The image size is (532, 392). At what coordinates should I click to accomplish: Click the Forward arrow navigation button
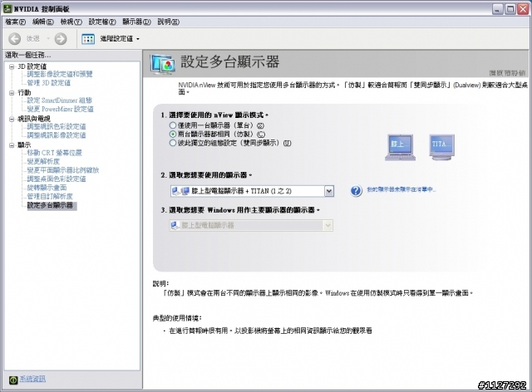(61, 39)
